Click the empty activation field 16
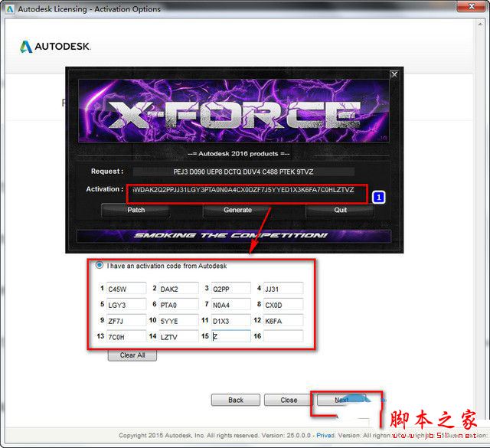490x448 pixels. click(283, 336)
